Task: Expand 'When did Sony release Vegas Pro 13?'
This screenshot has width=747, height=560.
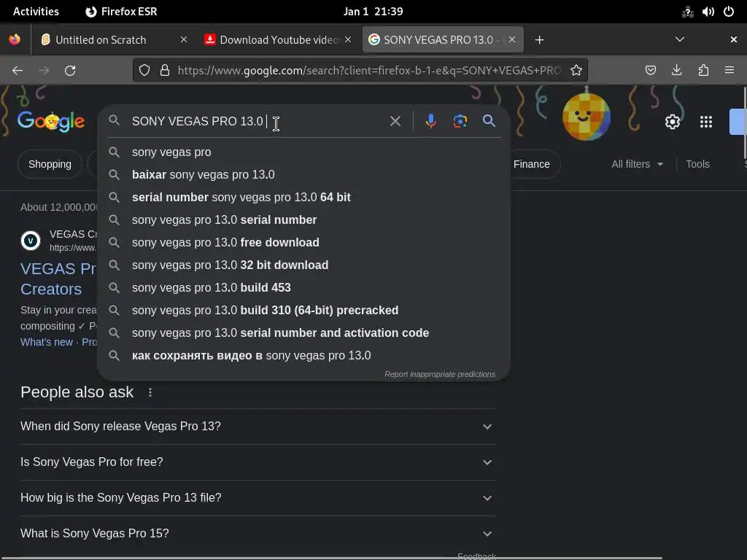Action: coord(258,426)
